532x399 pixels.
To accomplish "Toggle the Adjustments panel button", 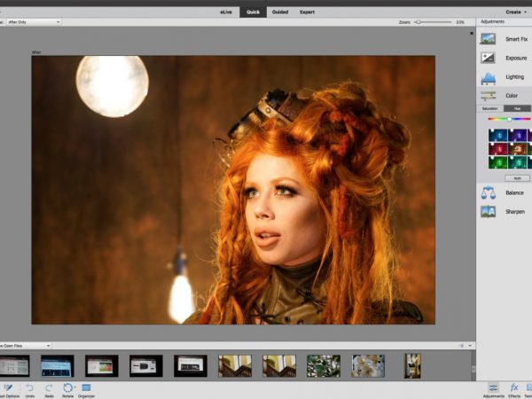I will tap(494, 388).
